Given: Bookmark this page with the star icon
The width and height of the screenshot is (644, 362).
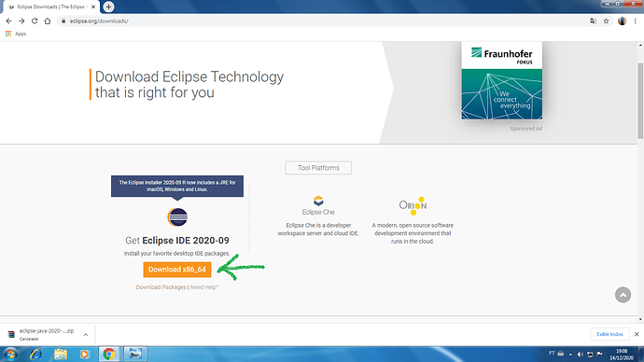Looking at the screenshot, I should click(x=606, y=21).
